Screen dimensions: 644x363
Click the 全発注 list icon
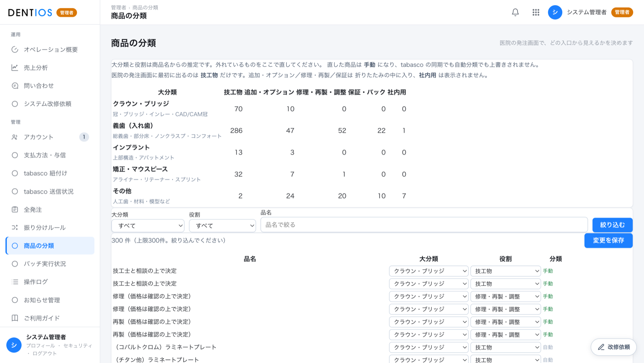point(15,209)
